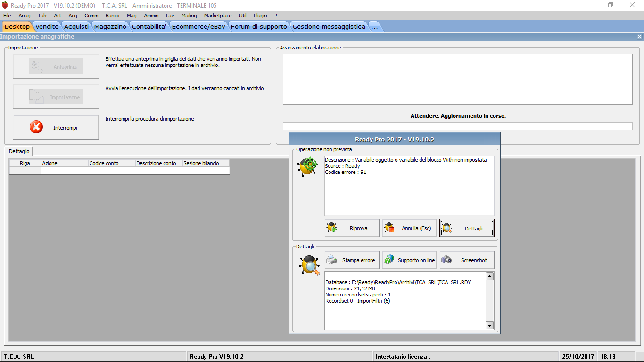Click the Dettagli button in error dialog
Screen dimensions: 644x362
coord(467,228)
